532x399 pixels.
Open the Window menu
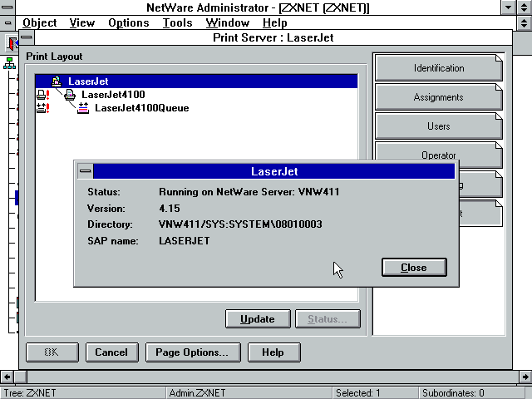tap(227, 22)
